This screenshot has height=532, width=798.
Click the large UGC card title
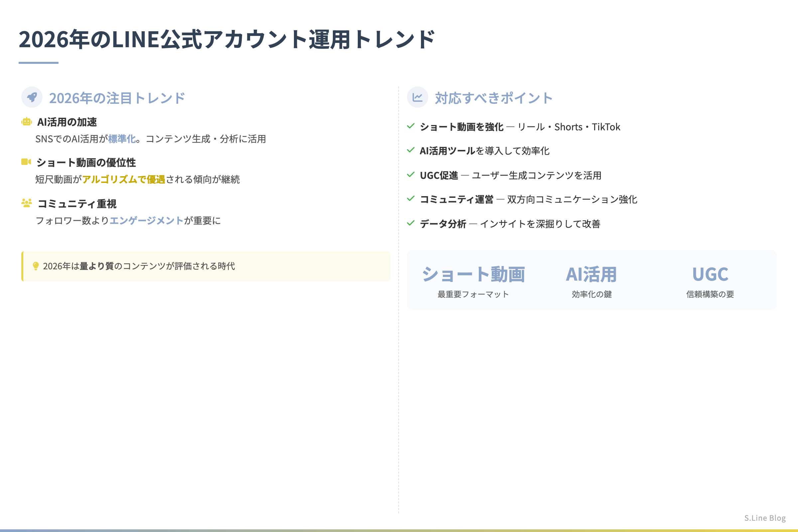710,274
